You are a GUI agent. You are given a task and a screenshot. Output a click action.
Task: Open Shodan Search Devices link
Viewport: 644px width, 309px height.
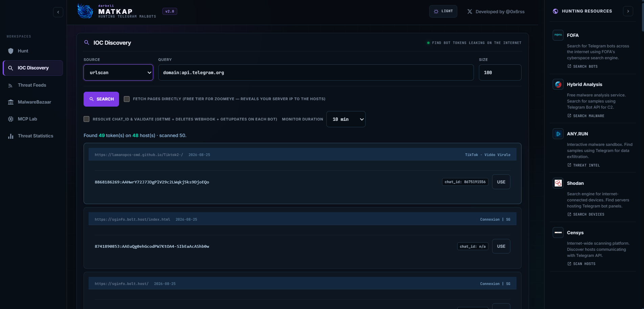click(586, 215)
